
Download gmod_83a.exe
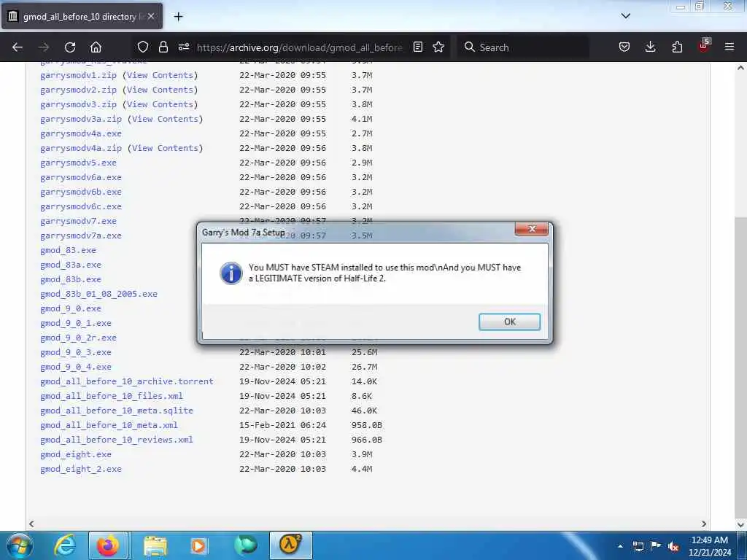tap(71, 265)
